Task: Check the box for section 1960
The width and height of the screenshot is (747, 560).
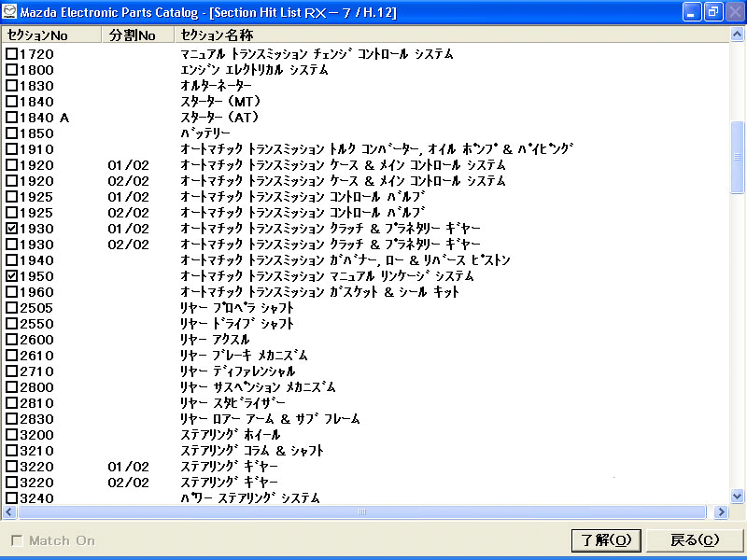Action: pyautogui.click(x=11, y=292)
